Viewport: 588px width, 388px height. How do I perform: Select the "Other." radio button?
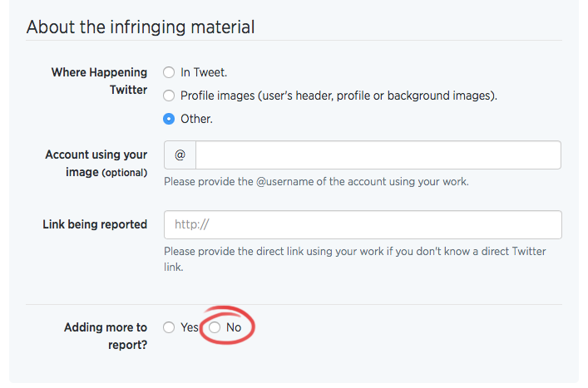[x=169, y=119]
